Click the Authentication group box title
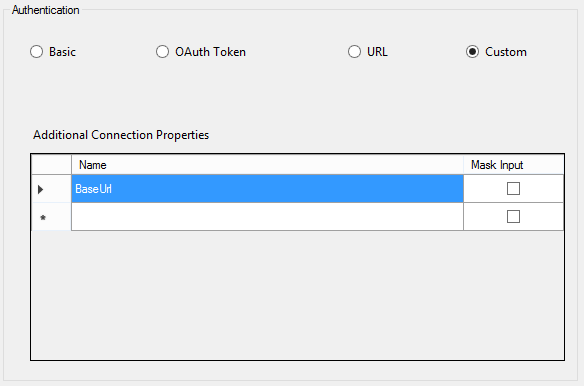The image size is (584, 386). [x=45, y=10]
